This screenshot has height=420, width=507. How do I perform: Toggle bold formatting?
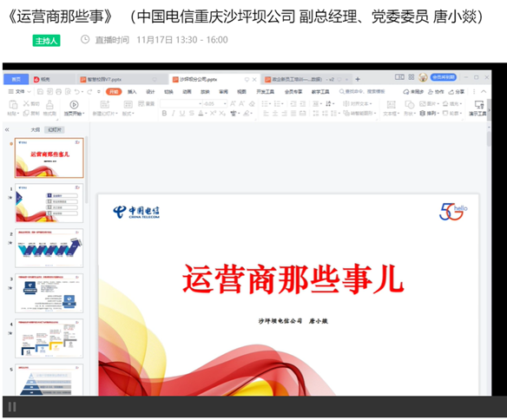(x=164, y=113)
